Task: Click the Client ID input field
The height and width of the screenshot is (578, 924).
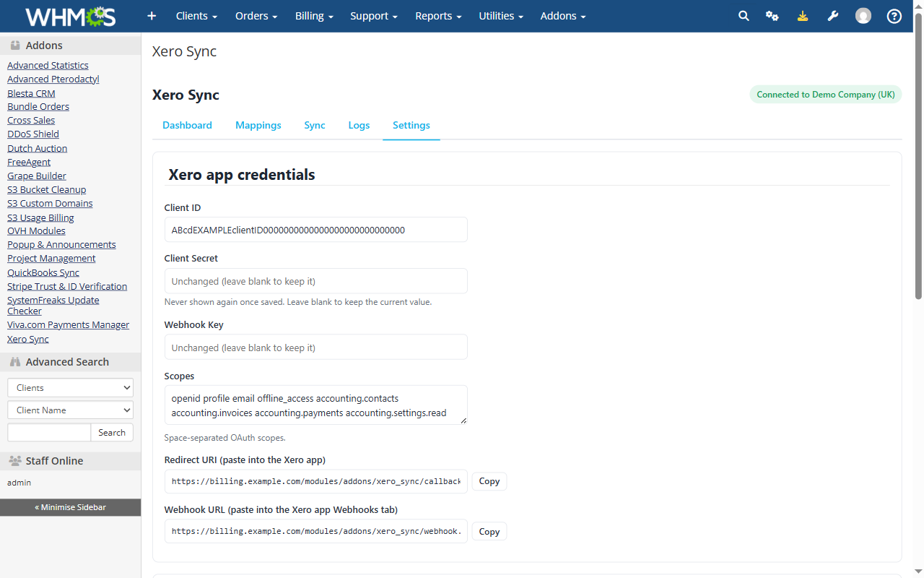Action: coord(316,230)
